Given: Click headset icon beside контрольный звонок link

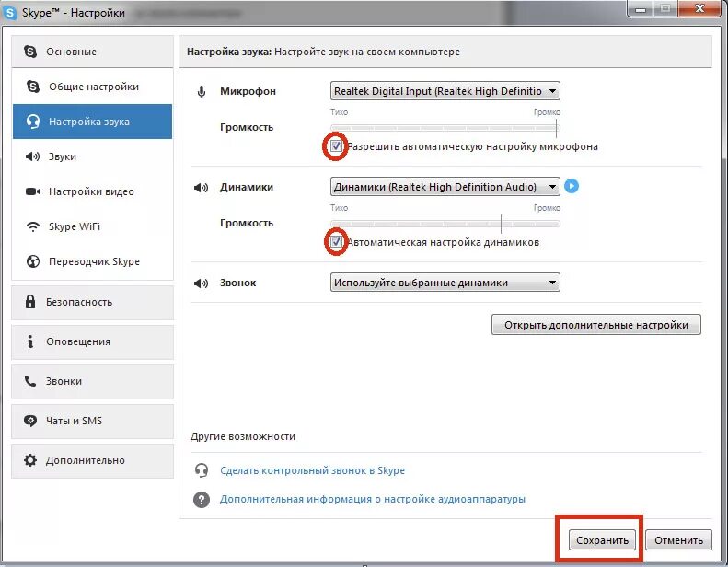Looking at the screenshot, I should 202,470.
